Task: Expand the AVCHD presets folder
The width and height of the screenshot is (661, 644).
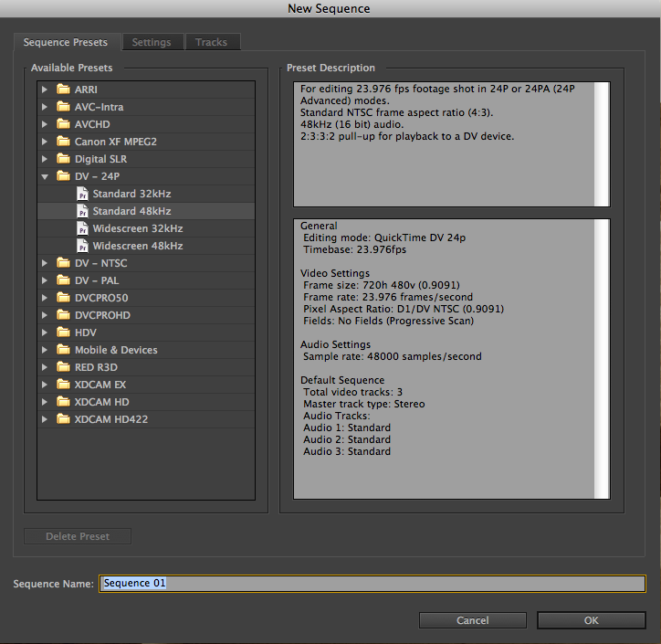Action: coord(44,124)
